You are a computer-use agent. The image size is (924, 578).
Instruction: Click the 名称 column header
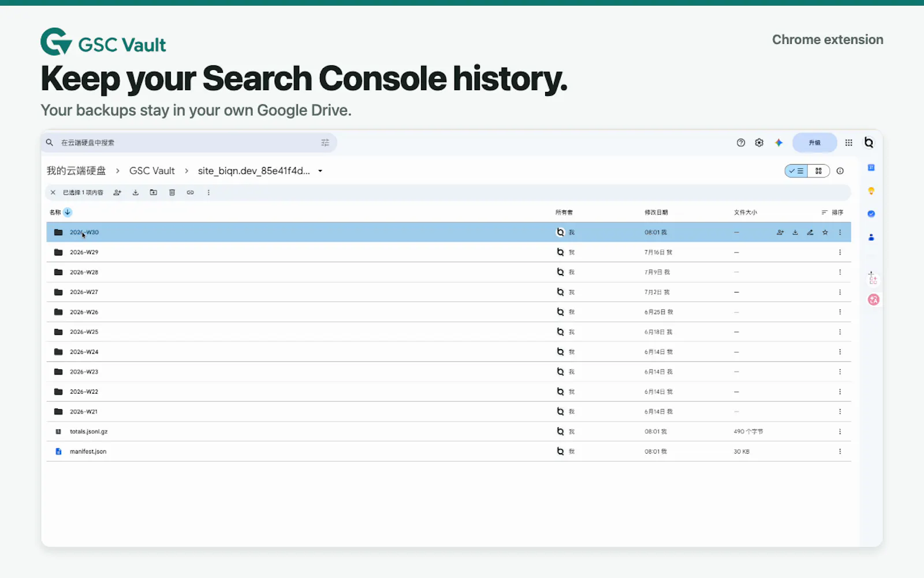tap(55, 212)
